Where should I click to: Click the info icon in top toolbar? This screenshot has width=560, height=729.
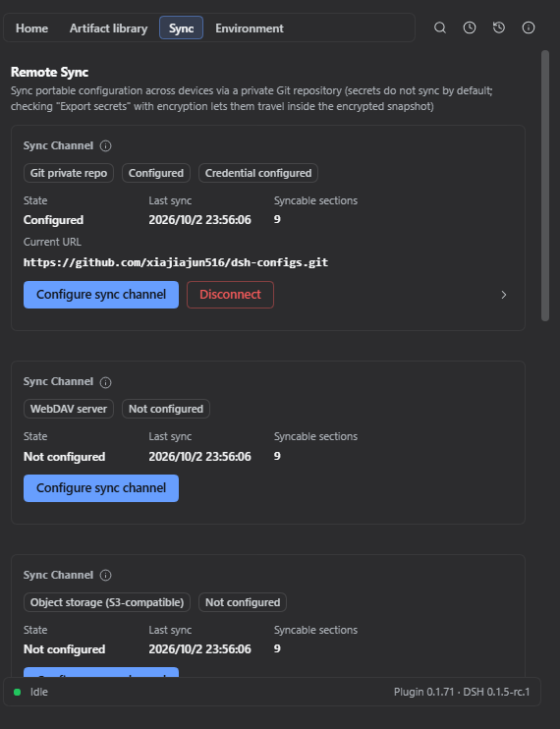tap(529, 28)
